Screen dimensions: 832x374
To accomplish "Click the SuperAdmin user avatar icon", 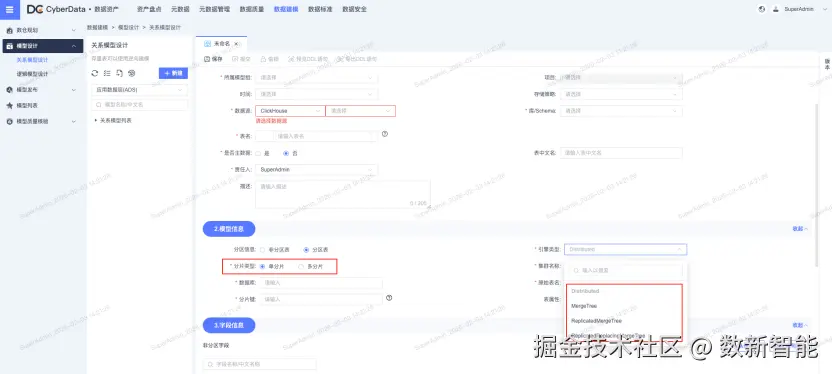I will tap(775, 9).
